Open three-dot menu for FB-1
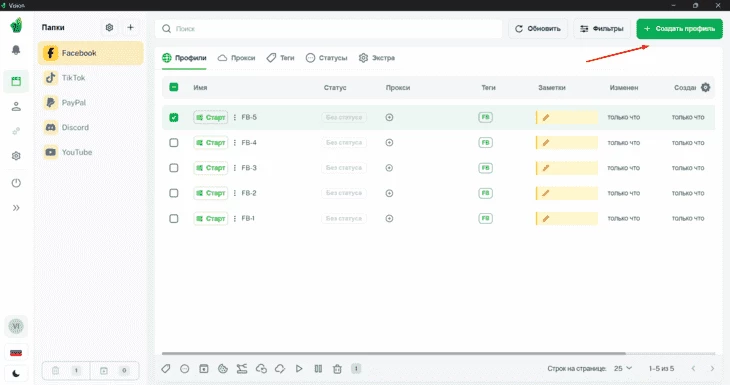Image resolution: width=730 pixels, height=385 pixels. pos(235,218)
